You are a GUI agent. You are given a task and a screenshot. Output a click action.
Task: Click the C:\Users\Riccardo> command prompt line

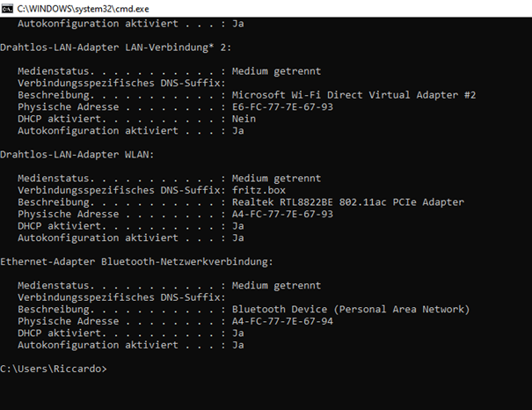54,369
